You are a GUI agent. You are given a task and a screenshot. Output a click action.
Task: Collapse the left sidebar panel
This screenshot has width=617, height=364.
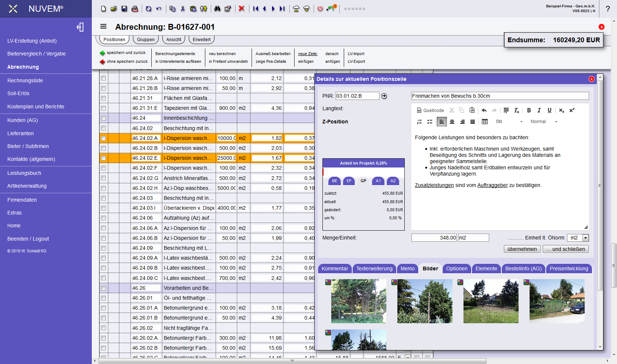[x=80, y=27]
